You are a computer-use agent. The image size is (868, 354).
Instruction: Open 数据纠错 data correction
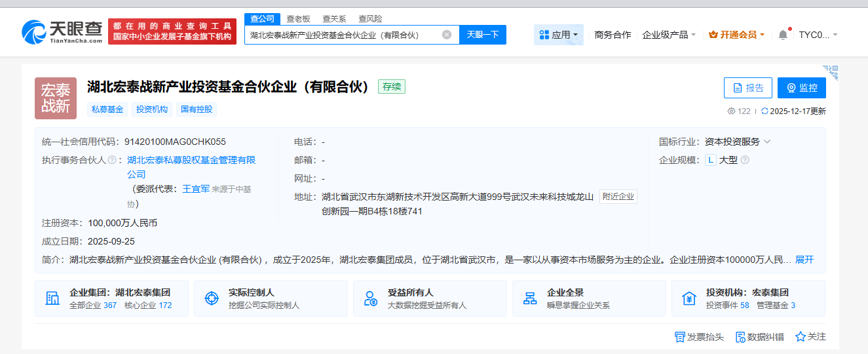click(x=759, y=337)
